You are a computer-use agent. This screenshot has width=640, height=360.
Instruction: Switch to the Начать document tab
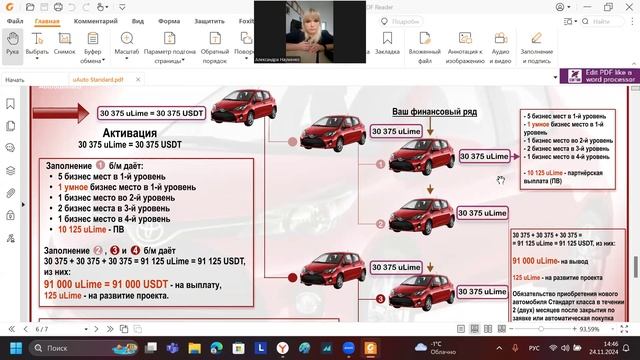click(x=15, y=80)
